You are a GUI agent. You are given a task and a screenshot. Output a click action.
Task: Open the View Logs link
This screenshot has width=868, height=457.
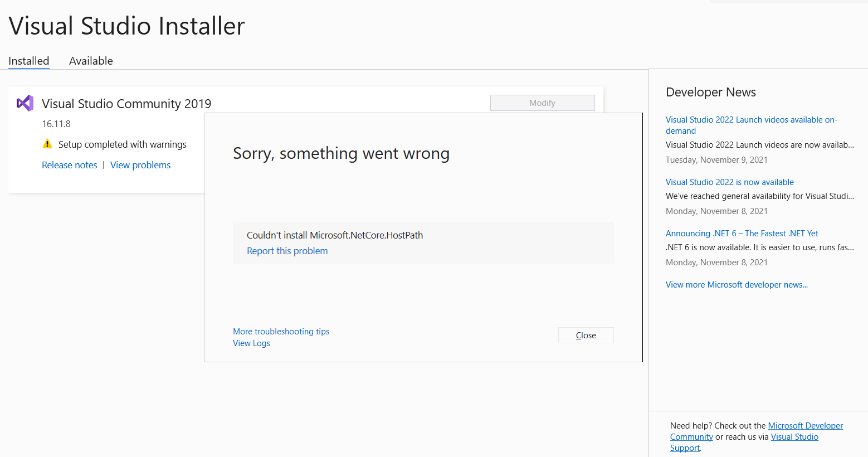(251, 343)
